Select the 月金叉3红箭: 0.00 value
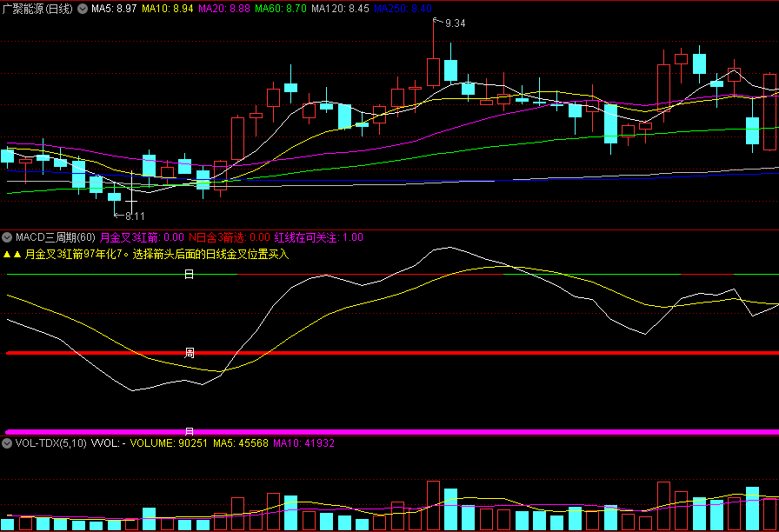The height and width of the screenshot is (532, 779). pyautogui.click(x=142, y=237)
